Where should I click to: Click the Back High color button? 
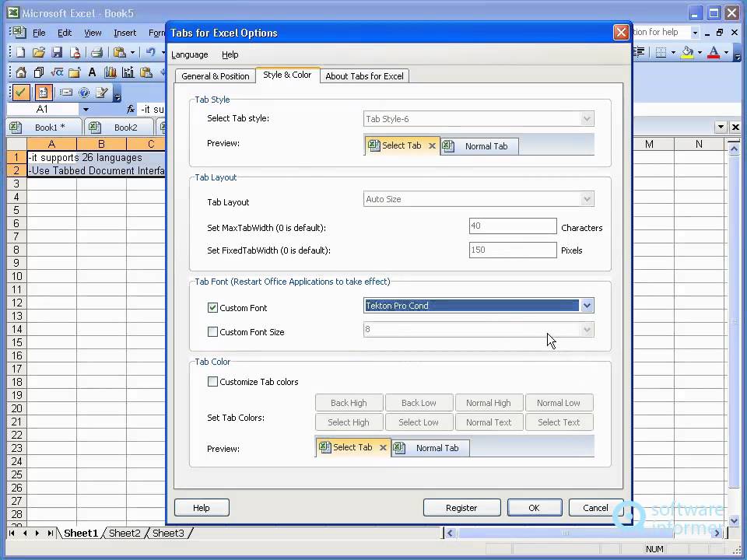[349, 403]
